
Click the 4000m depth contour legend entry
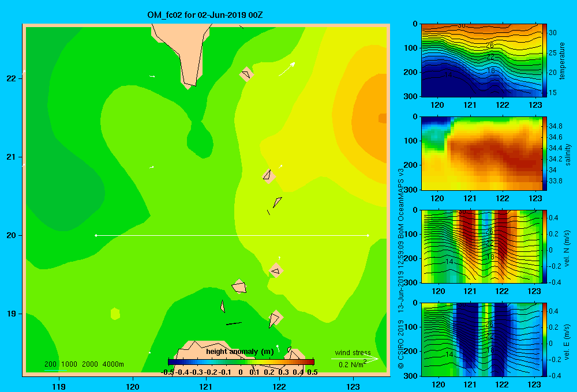tap(113, 364)
